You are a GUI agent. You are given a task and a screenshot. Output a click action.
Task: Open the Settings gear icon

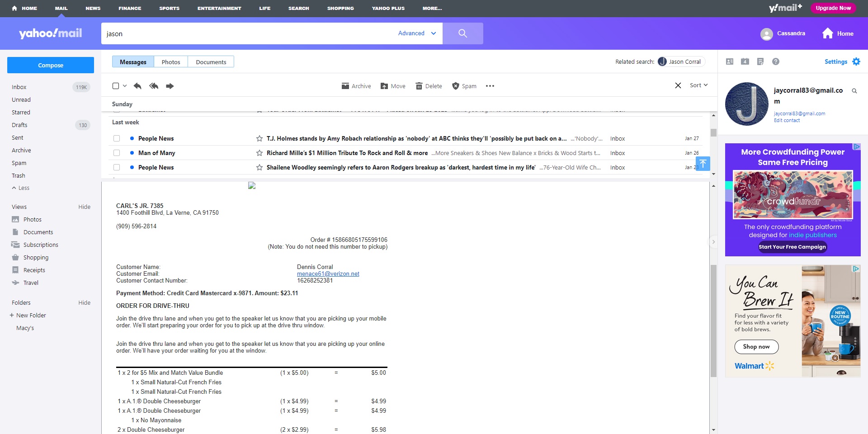[x=857, y=61]
